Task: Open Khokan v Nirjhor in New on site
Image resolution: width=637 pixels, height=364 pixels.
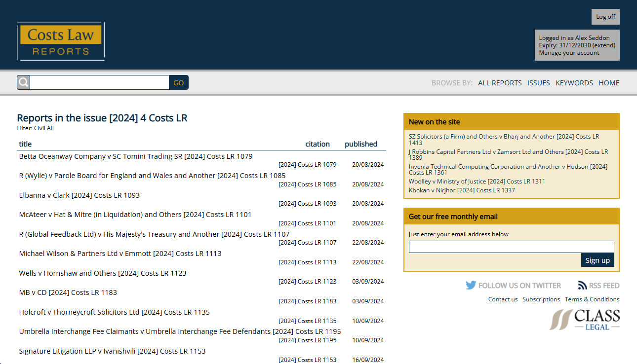Action: coord(462,190)
